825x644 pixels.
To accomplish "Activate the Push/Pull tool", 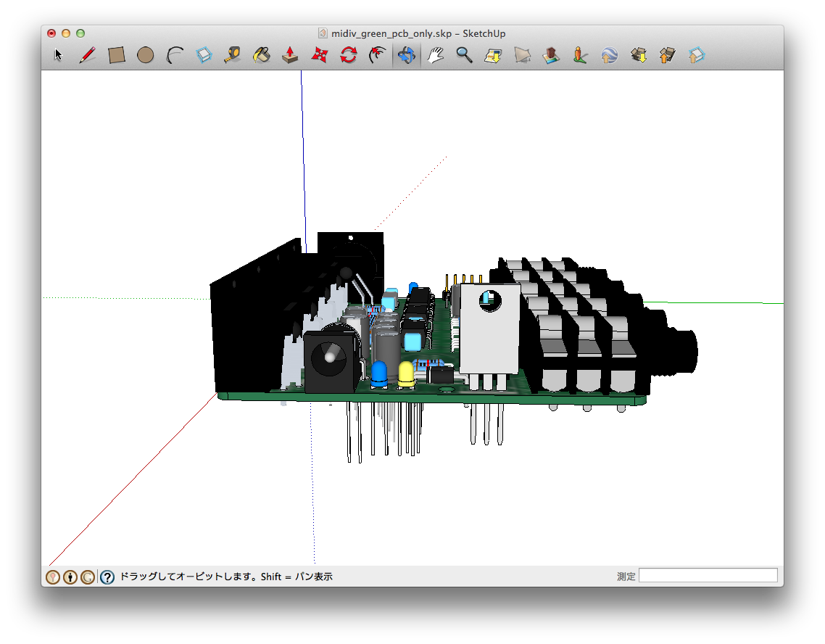I will coord(290,55).
